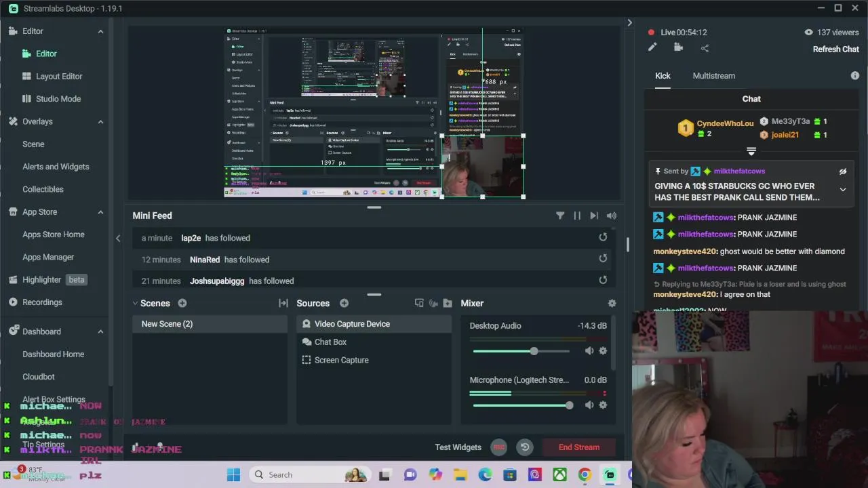Open scene transitions icon in Scenes header

coord(283,303)
